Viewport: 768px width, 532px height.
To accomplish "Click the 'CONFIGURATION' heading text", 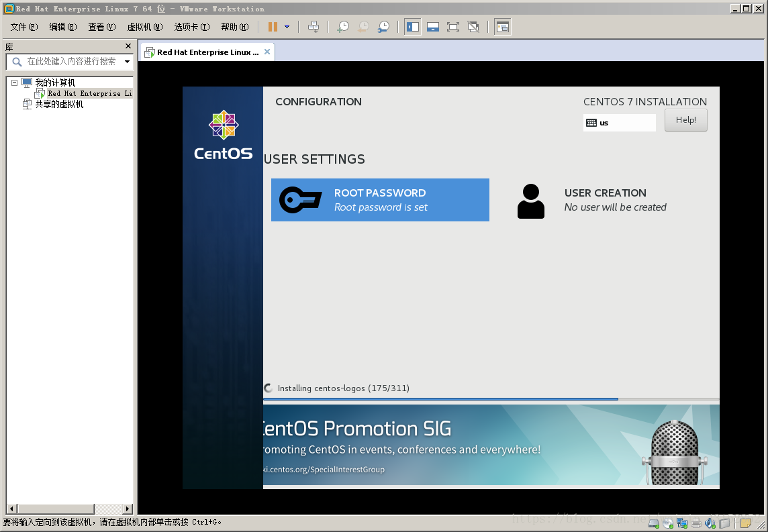I will tap(318, 102).
